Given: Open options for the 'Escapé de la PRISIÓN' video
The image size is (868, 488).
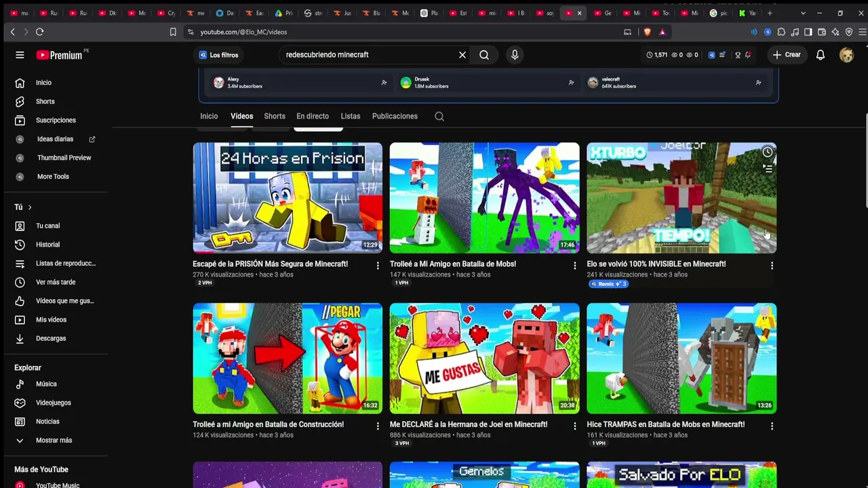Looking at the screenshot, I should pos(378,266).
